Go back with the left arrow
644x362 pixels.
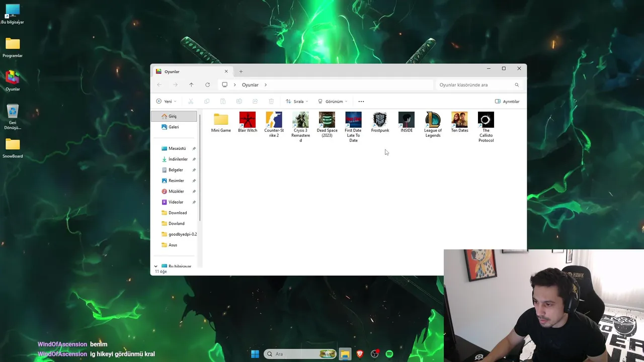pyautogui.click(x=159, y=85)
